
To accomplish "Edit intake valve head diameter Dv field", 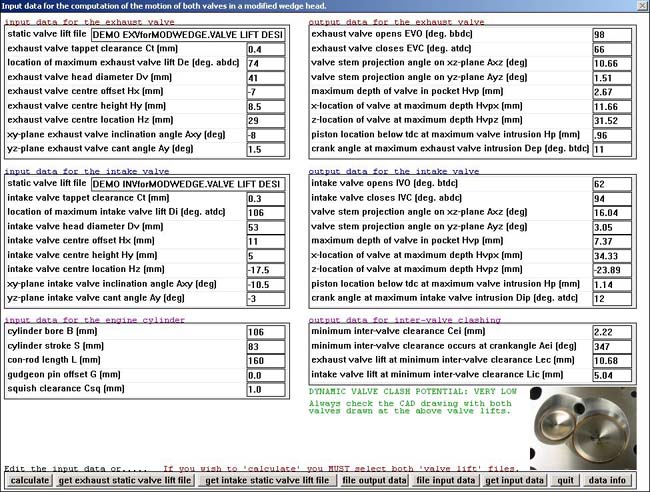I will (x=266, y=227).
